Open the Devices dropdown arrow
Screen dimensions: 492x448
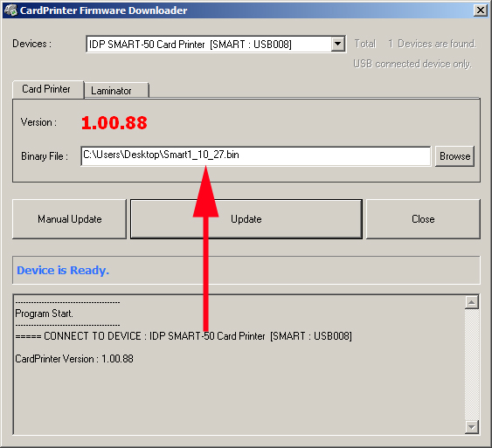coord(337,44)
